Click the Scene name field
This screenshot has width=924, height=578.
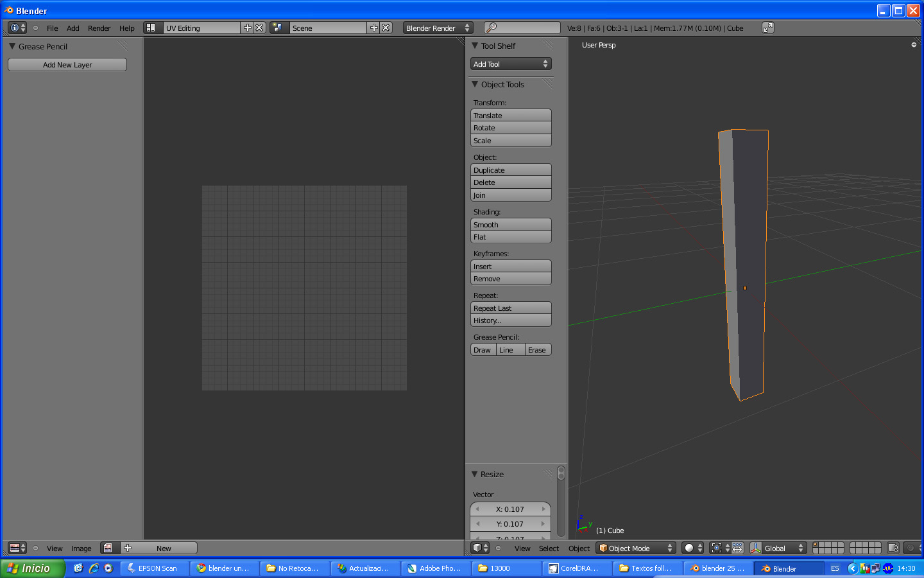(x=329, y=28)
